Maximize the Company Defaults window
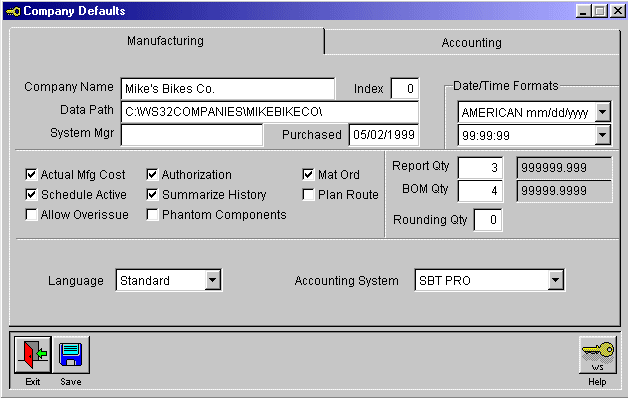 click(x=600, y=11)
